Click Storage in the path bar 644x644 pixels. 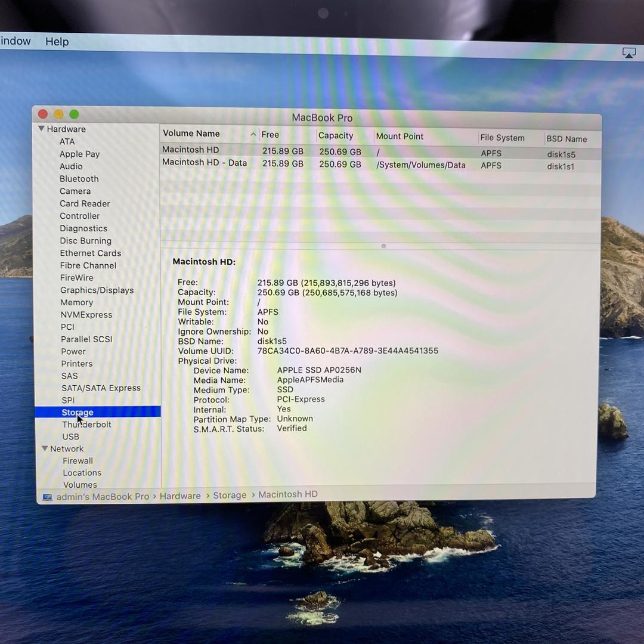click(x=230, y=496)
